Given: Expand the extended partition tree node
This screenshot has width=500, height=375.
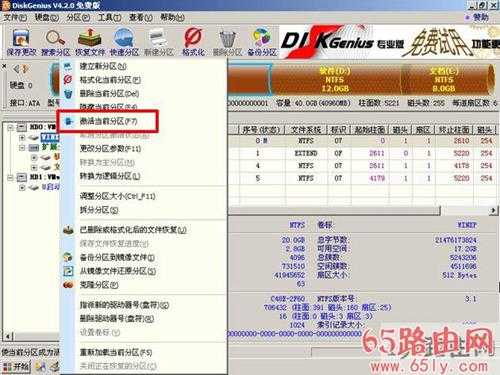Looking at the screenshot, I should coord(22,147).
